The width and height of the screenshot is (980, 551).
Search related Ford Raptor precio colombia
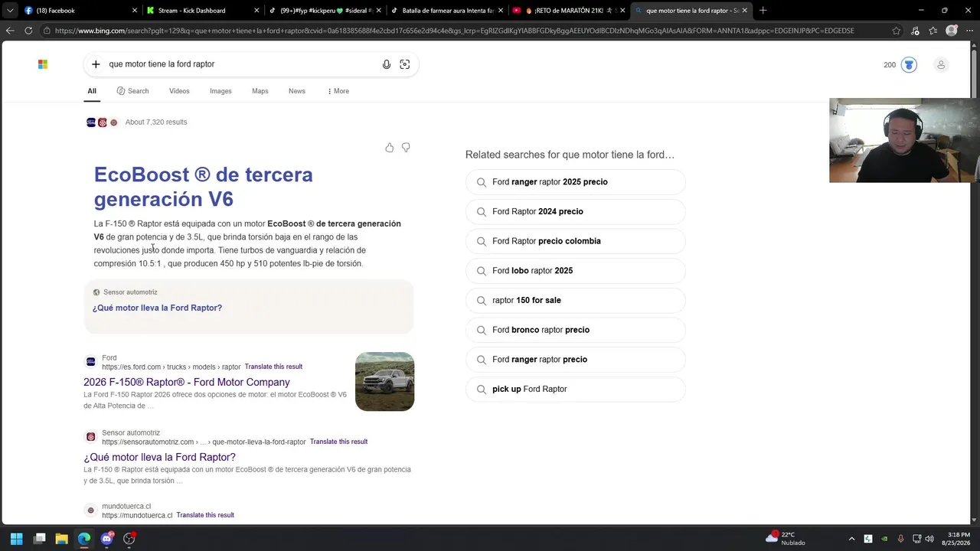[x=576, y=241]
